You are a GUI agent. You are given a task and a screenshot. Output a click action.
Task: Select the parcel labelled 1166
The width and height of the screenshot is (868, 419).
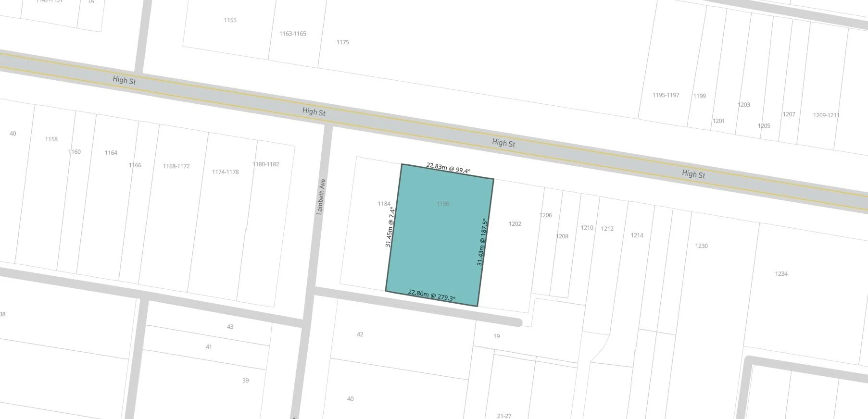coord(135,165)
